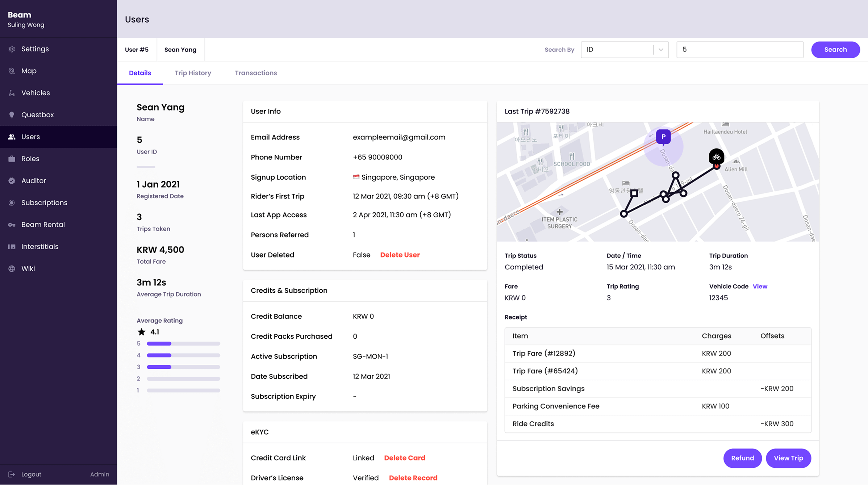Click the 4-star rating bar
Viewport: 868px width, 485px height.
(x=183, y=355)
